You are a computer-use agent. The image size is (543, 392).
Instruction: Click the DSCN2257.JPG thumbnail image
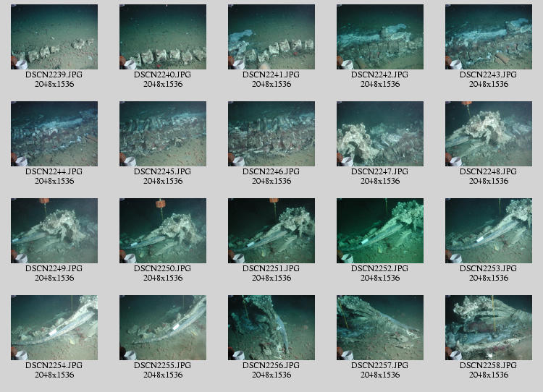point(380,328)
